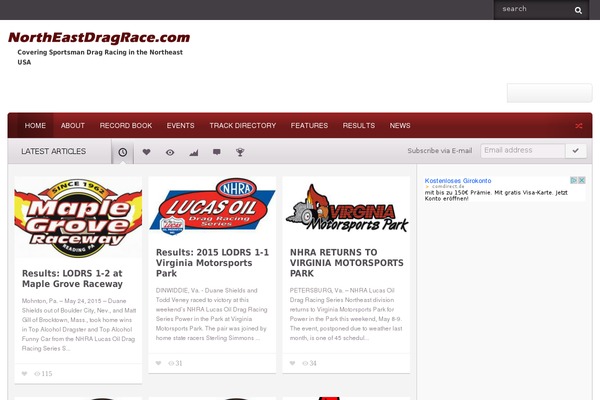Click the DINWIDDIE, Va. article excerpt

point(212,314)
